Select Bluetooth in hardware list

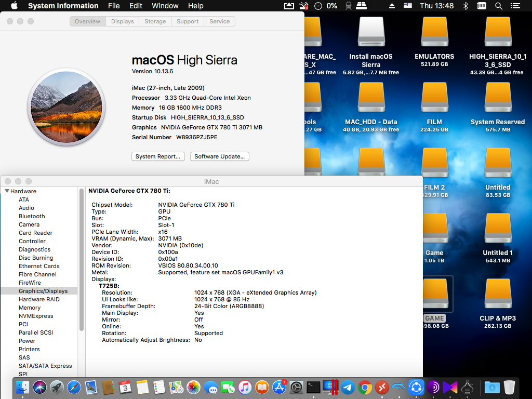coord(32,216)
